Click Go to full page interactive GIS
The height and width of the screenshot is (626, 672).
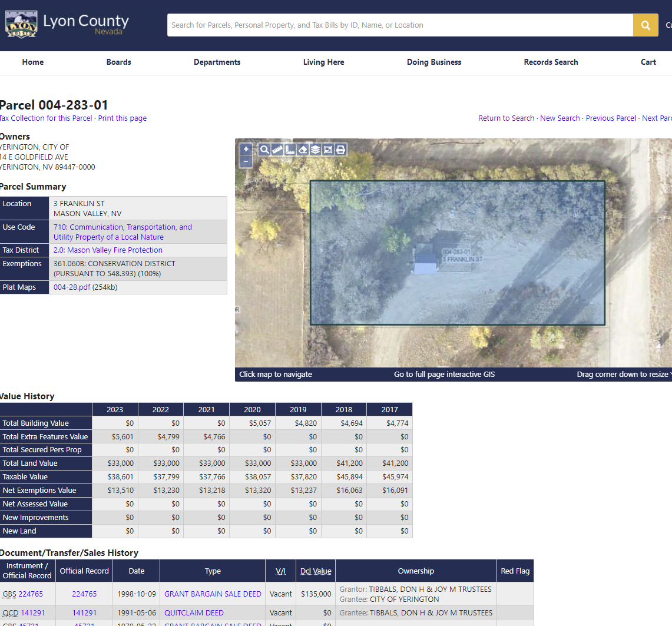[444, 375]
